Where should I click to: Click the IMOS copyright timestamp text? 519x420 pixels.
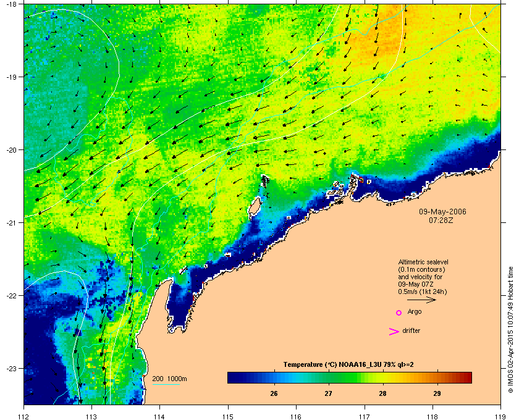(x=510, y=330)
